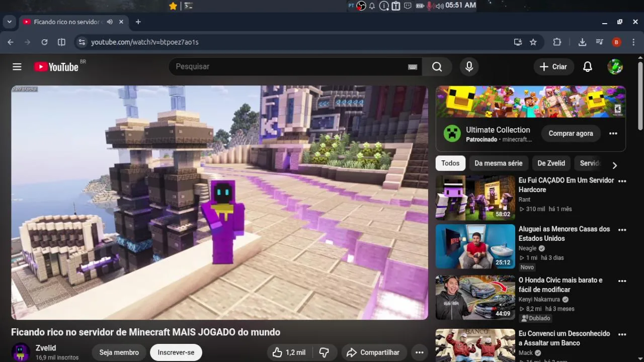The height and width of the screenshot is (362, 644).
Task: Open the Minecraft Ultimate Collection banner
Action: 531,102
